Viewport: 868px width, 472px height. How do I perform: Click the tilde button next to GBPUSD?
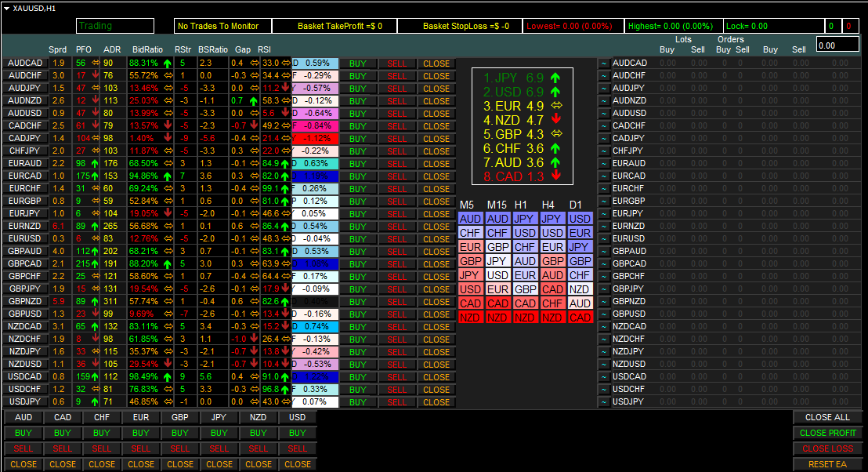pyautogui.click(x=604, y=314)
